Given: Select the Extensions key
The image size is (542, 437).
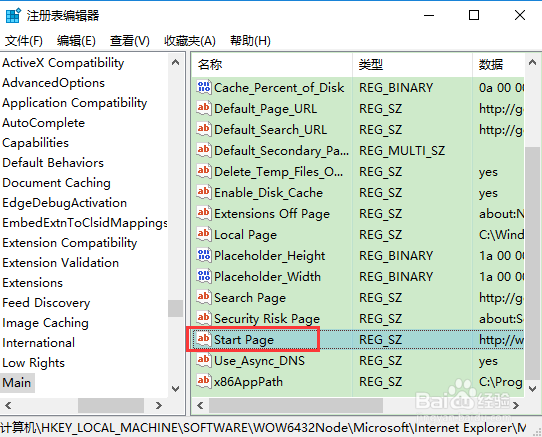Looking at the screenshot, I should (x=32, y=283).
